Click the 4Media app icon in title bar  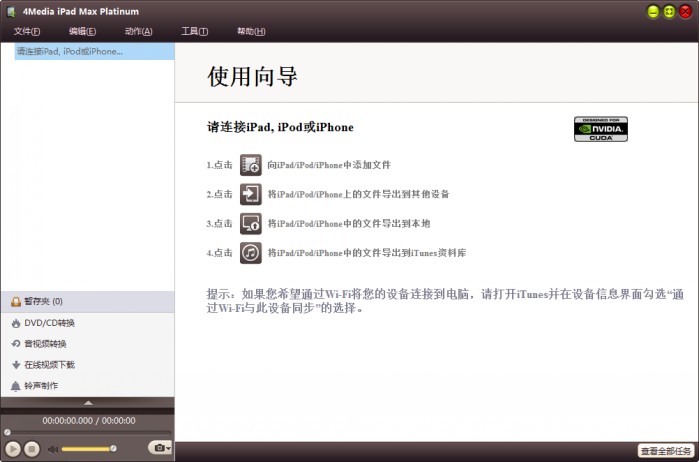12,12
